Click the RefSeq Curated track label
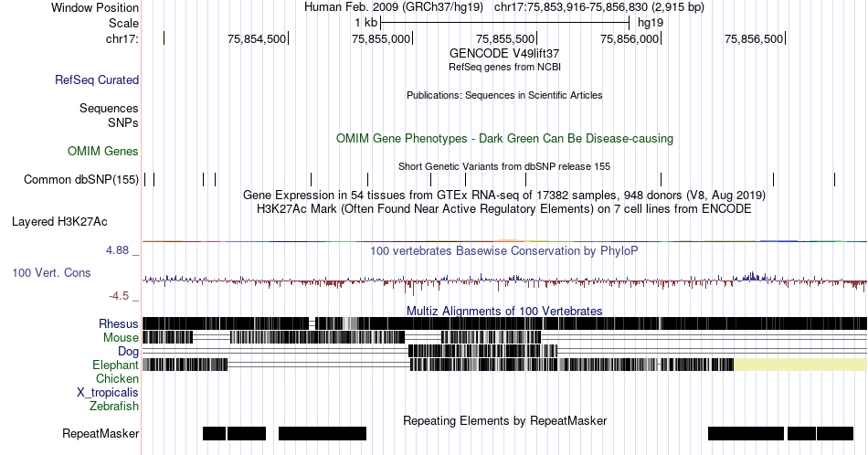 [96, 79]
